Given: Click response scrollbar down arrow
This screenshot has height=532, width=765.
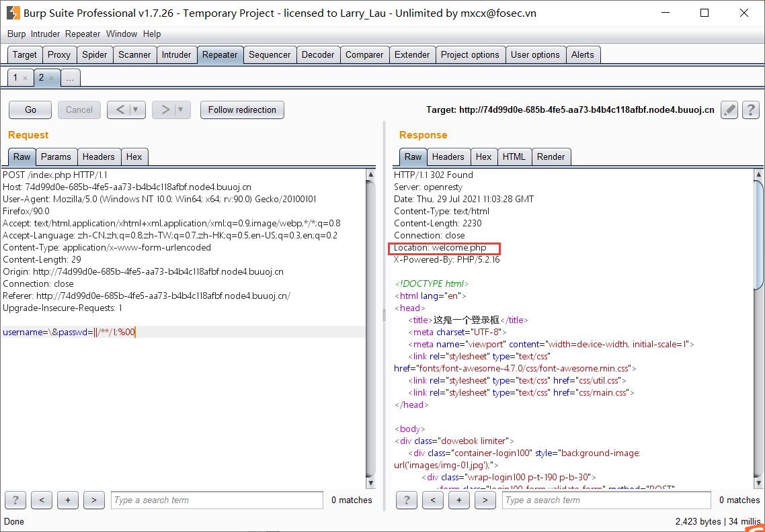Looking at the screenshot, I should (x=759, y=483).
